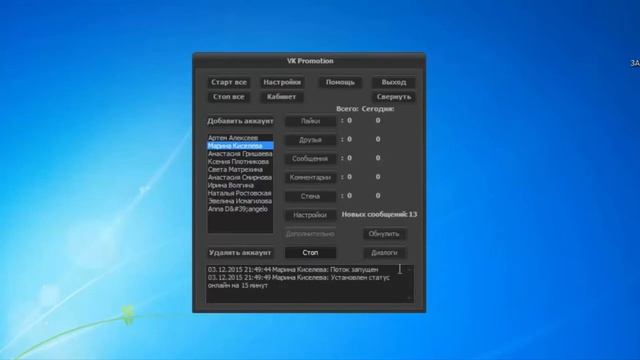
Task: Open account Настройки button beside Новых сообщений
Action: pos(310,215)
